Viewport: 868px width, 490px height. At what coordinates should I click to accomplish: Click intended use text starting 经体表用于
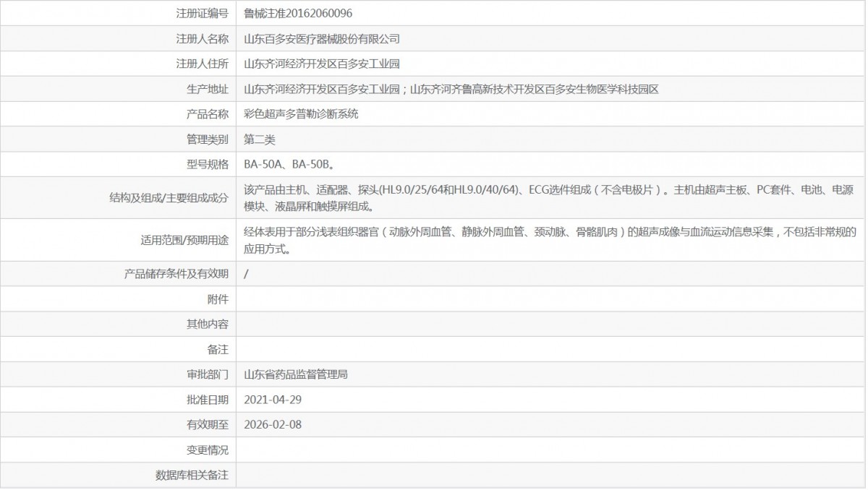[550, 241]
